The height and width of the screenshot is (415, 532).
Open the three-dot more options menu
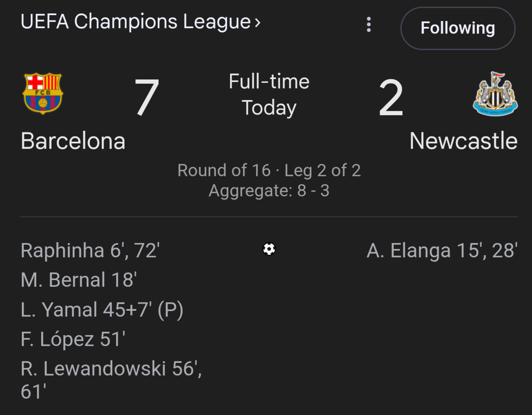tap(368, 25)
